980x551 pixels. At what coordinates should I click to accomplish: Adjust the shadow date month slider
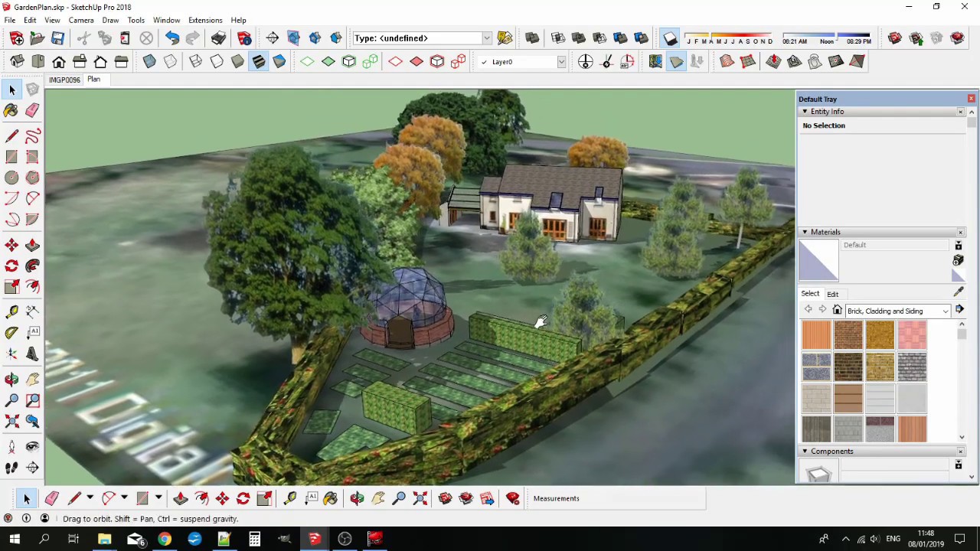(x=729, y=37)
